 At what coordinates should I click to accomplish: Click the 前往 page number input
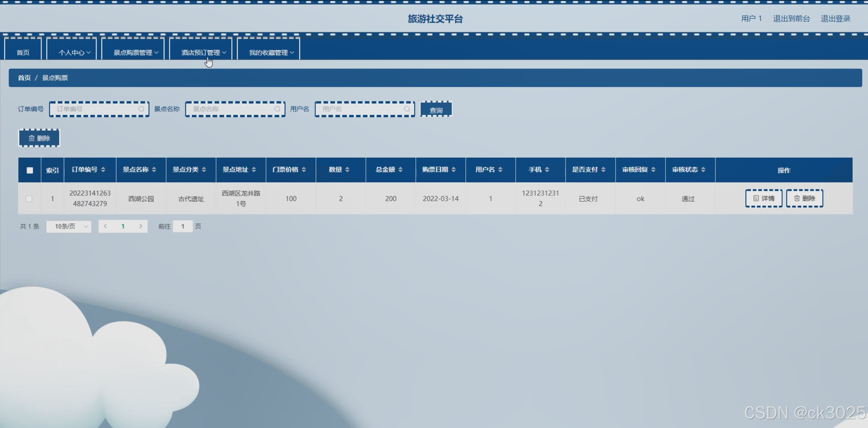(x=183, y=226)
